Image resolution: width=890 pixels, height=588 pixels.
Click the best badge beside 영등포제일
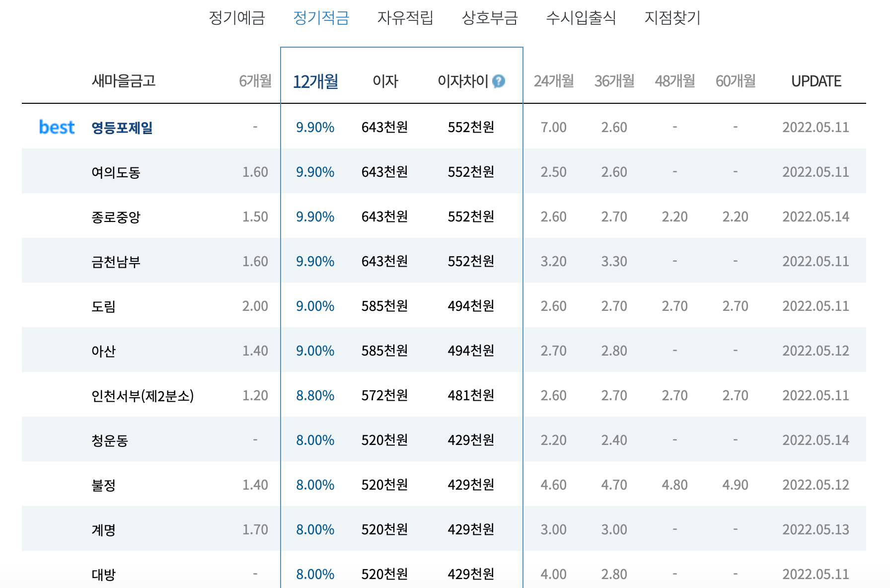pyautogui.click(x=57, y=127)
